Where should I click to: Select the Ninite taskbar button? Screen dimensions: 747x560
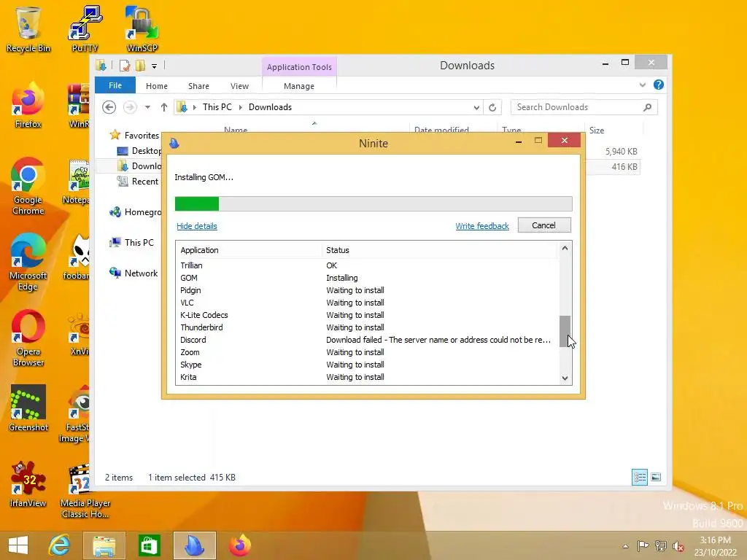[x=194, y=545]
